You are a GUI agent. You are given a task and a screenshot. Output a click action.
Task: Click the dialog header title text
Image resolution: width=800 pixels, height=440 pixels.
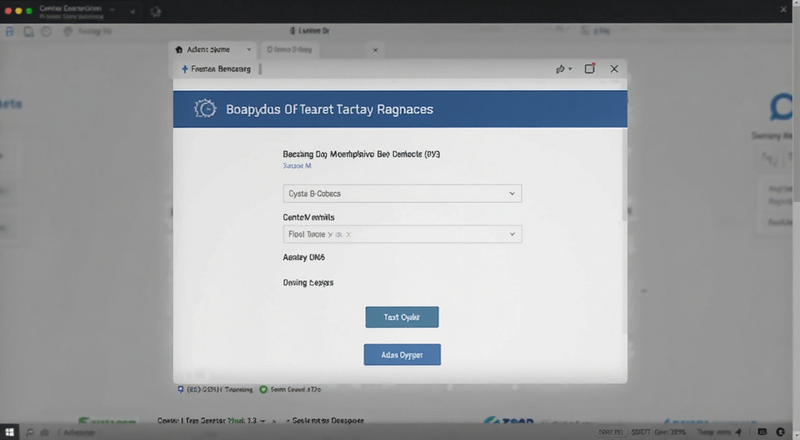click(330, 109)
